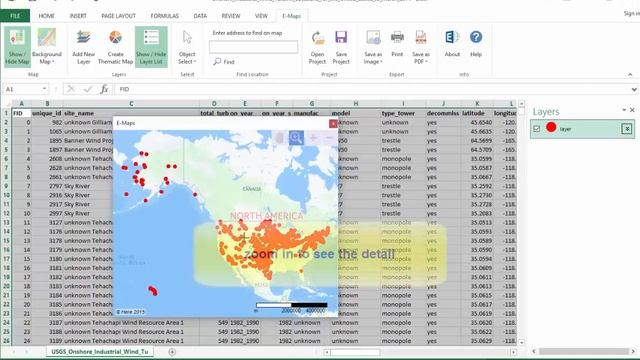Remove layer with its X button
The height and width of the screenshot is (360, 640).
tap(627, 129)
